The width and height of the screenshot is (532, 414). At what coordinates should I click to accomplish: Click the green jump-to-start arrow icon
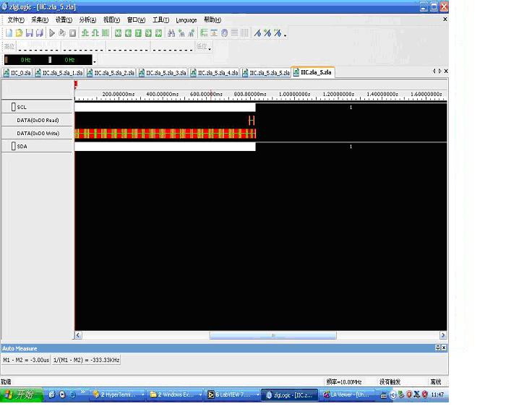[118, 33]
